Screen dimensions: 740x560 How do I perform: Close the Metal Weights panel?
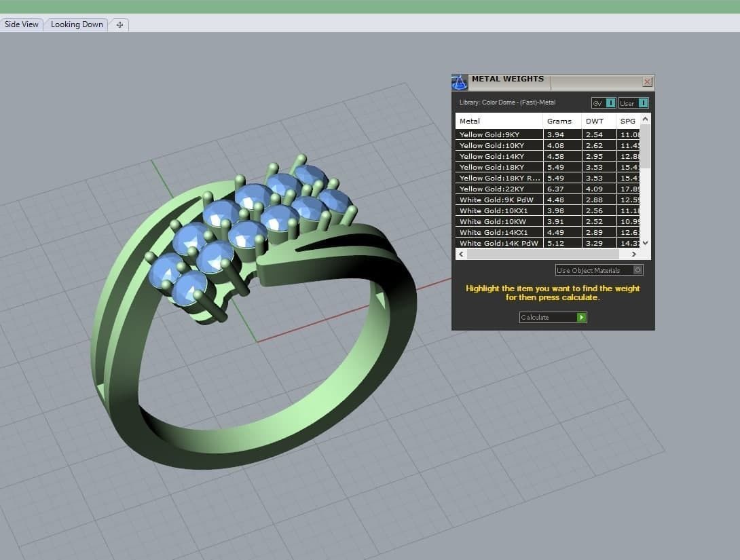click(648, 82)
